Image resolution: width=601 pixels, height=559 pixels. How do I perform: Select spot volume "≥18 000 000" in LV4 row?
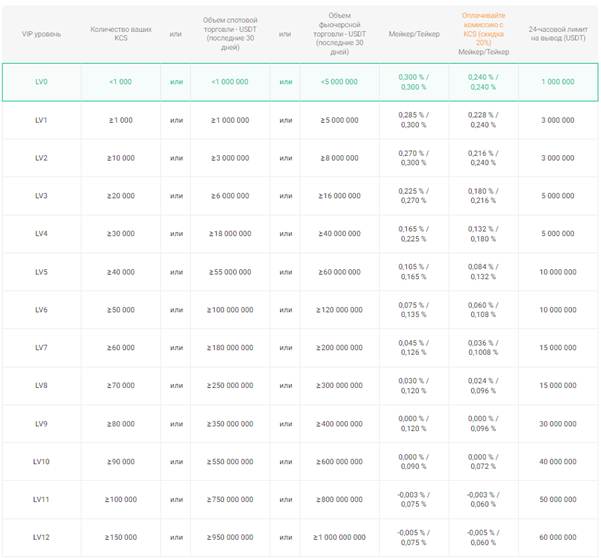230,233
